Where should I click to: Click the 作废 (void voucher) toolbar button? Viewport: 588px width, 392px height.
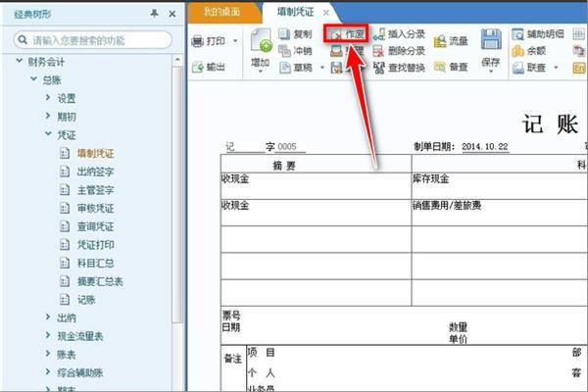coord(348,33)
